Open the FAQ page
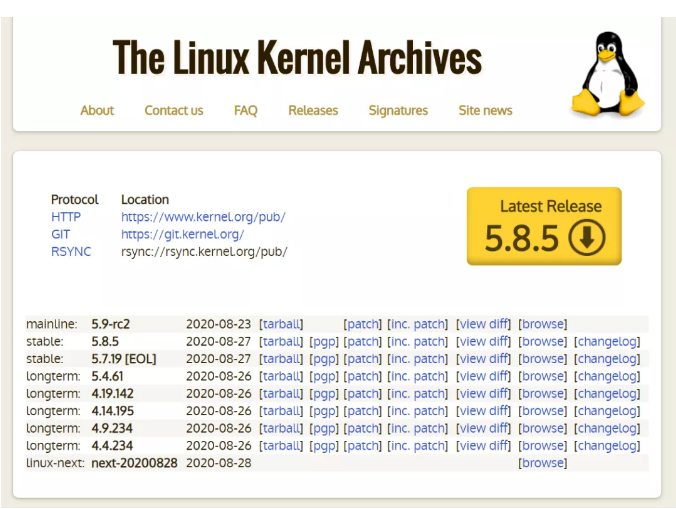This screenshot has width=676, height=509. tap(246, 110)
